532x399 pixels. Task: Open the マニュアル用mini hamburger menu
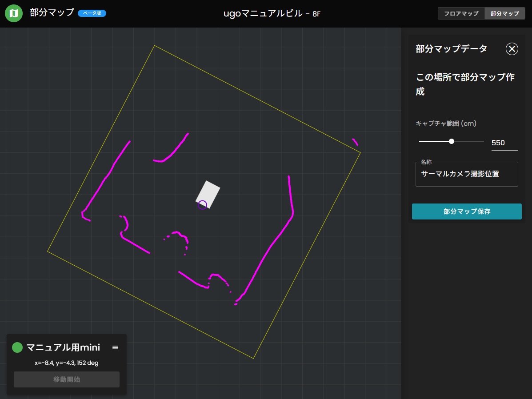(x=116, y=347)
